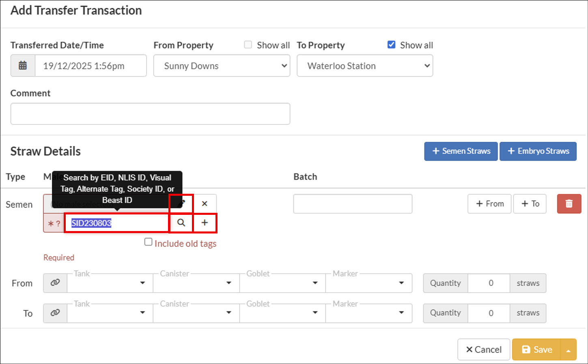Click the Embryo Straws button
This screenshot has width=588, height=364.
[538, 151]
